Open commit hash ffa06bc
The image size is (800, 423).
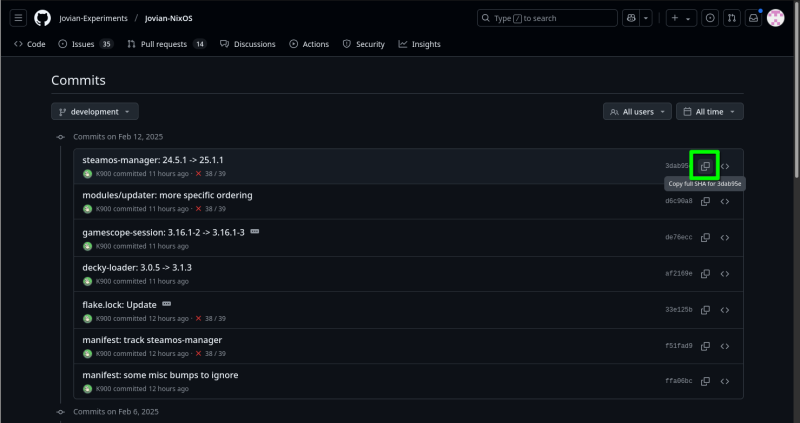pyautogui.click(x=679, y=381)
